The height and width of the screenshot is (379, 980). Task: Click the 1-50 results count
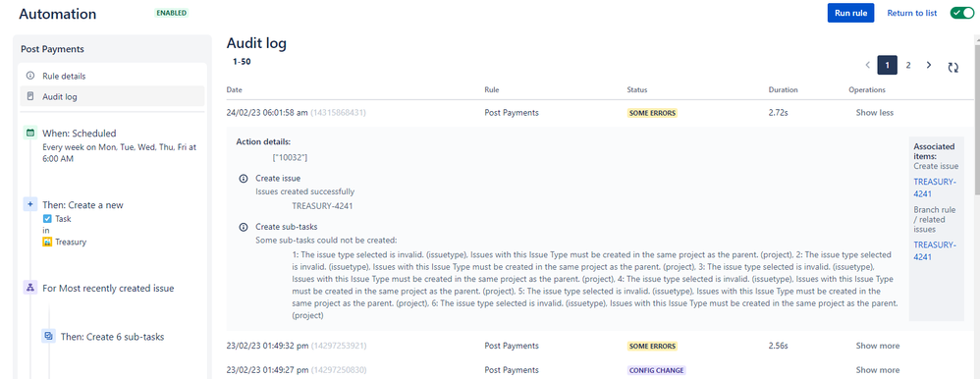click(x=242, y=62)
